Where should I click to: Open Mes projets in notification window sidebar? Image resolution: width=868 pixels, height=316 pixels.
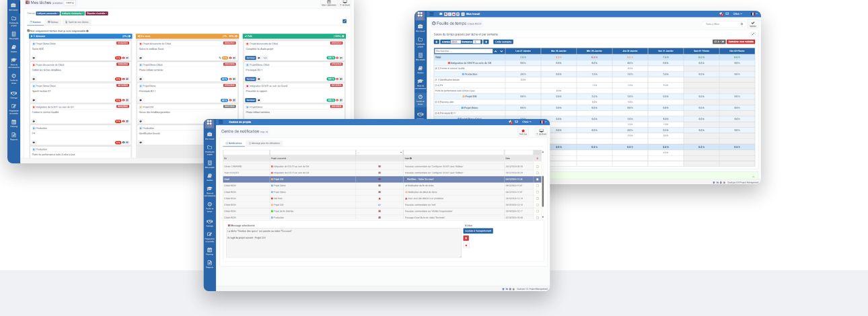pos(210,164)
